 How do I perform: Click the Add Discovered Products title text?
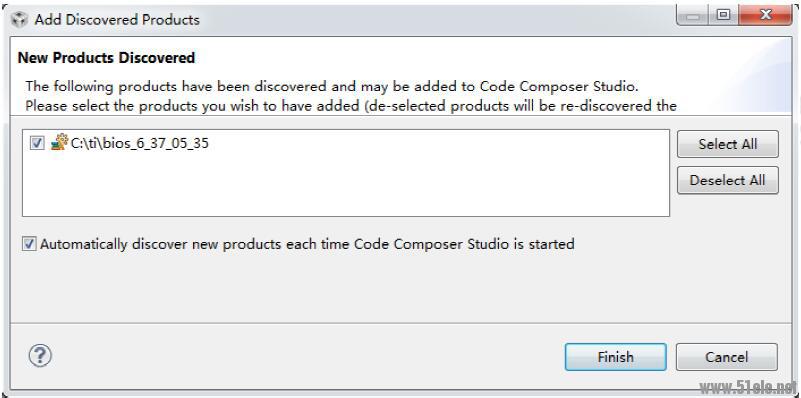coord(117,20)
